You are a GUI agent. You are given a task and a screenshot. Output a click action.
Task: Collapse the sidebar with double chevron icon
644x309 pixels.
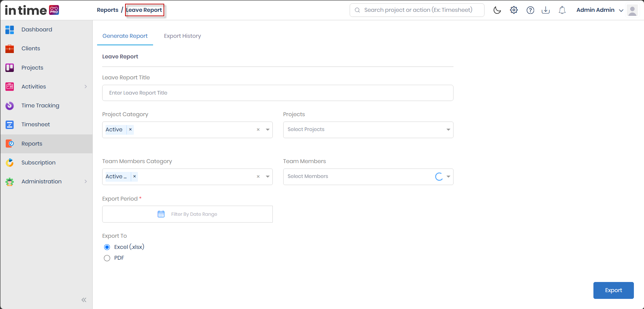pyautogui.click(x=84, y=300)
